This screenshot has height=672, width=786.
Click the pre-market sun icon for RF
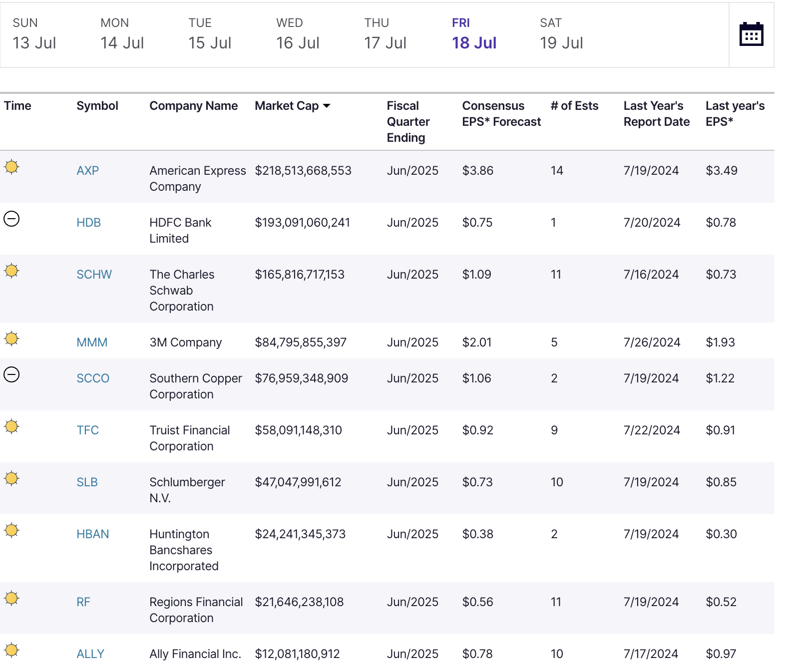11,598
